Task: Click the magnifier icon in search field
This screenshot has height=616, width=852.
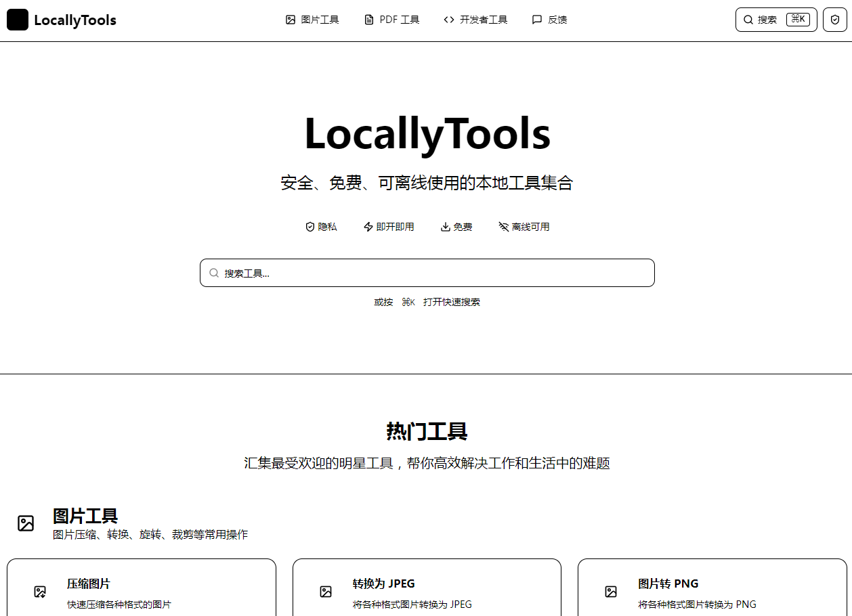Action: (x=214, y=273)
